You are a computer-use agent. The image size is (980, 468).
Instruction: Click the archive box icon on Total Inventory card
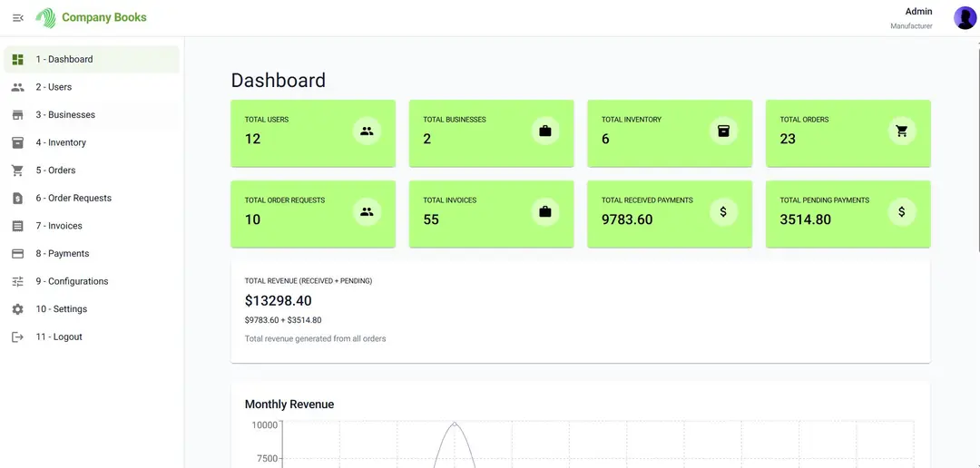point(723,132)
